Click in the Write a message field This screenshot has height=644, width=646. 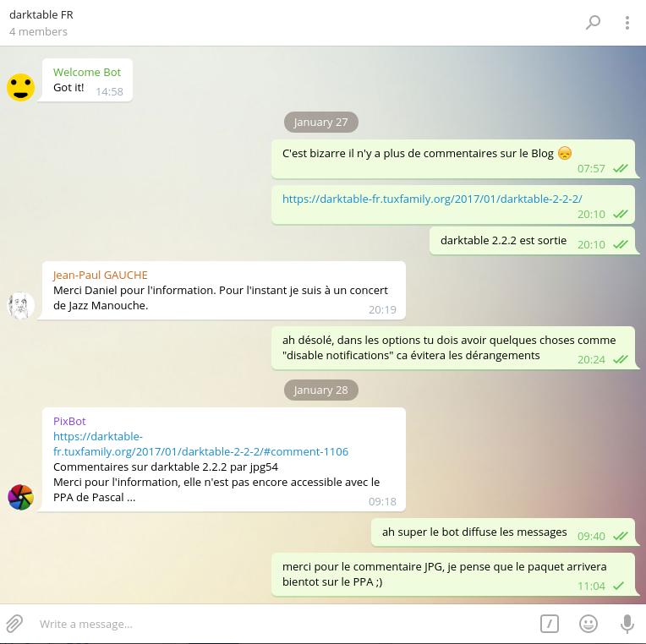click(284, 624)
